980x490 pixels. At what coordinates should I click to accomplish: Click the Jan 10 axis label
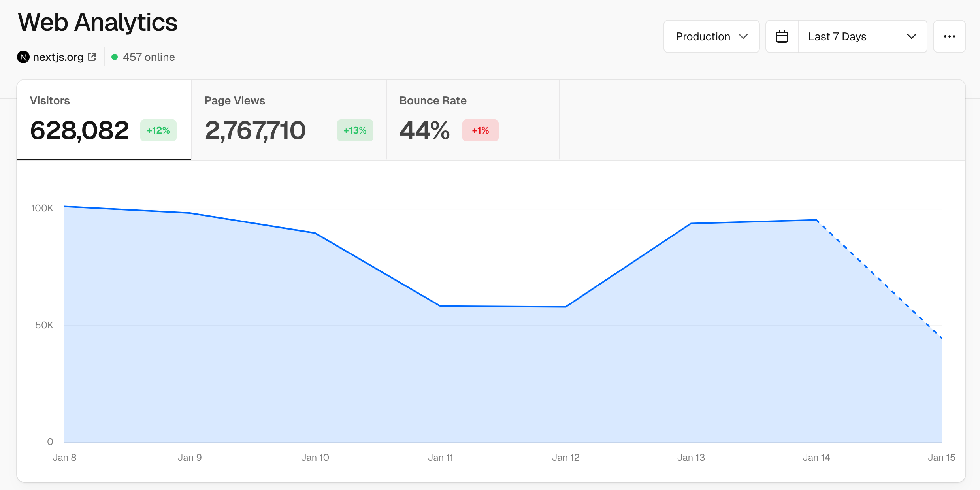click(x=315, y=458)
